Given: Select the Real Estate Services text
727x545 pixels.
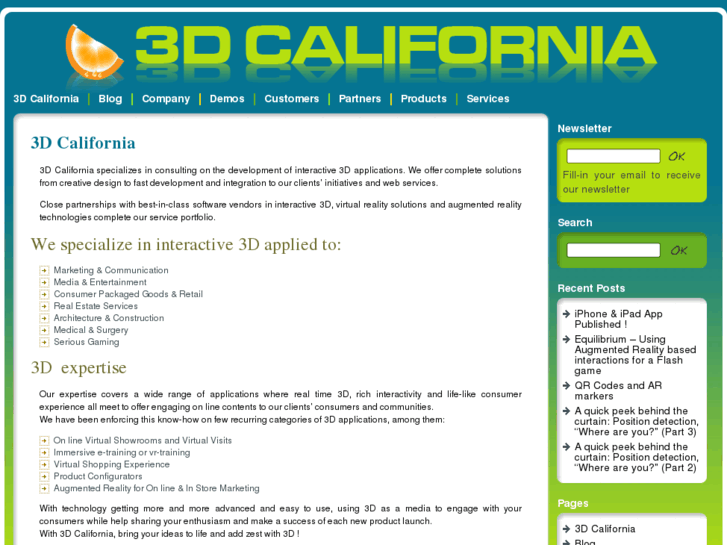Looking at the screenshot, I should [x=96, y=306].
